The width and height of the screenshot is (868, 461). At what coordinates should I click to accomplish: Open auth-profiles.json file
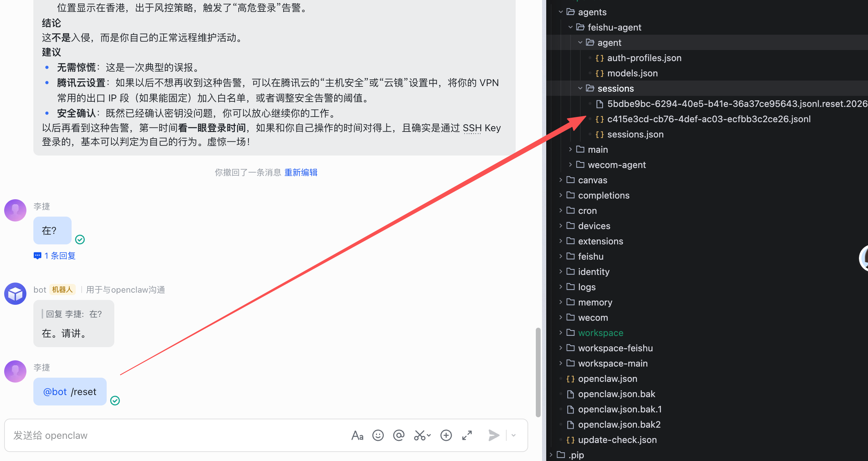tap(644, 58)
